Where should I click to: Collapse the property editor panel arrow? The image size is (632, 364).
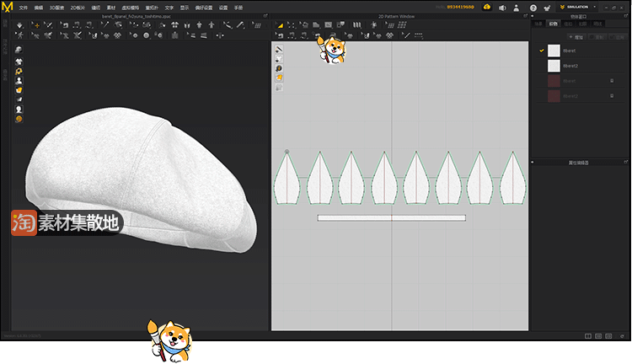click(x=534, y=161)
